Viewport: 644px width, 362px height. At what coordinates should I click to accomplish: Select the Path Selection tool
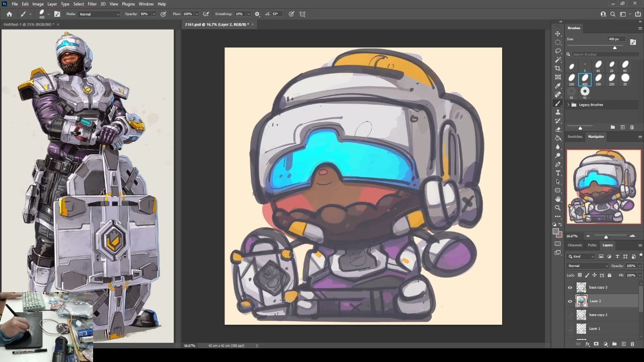click(557, 182)
